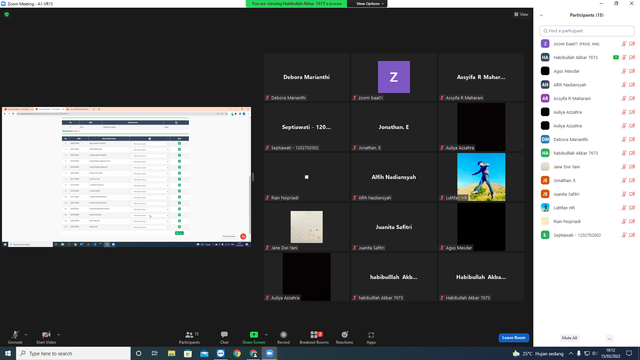Viewport: 640px width, 360px height.
Task: Open audio options arrow beside Unmute
Action: click(26, 335)
